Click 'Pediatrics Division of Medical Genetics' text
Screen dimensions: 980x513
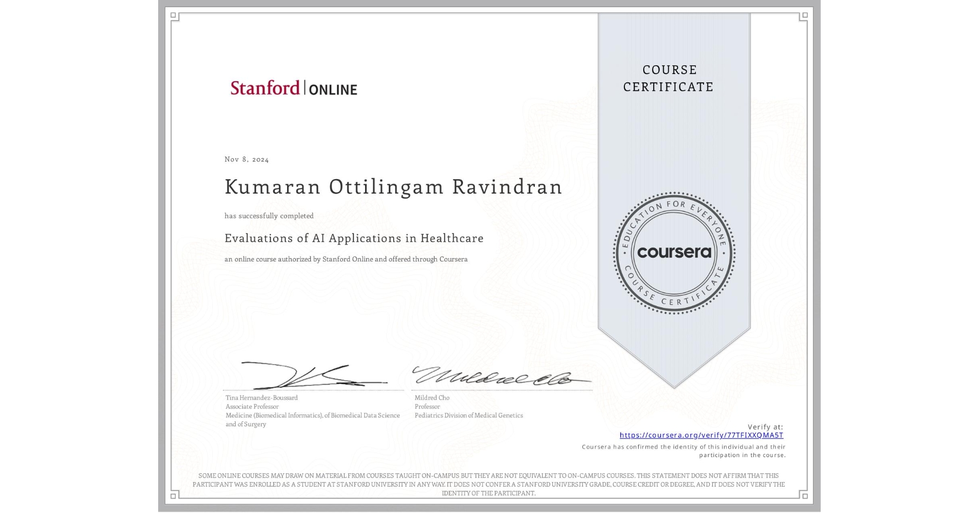469,415
